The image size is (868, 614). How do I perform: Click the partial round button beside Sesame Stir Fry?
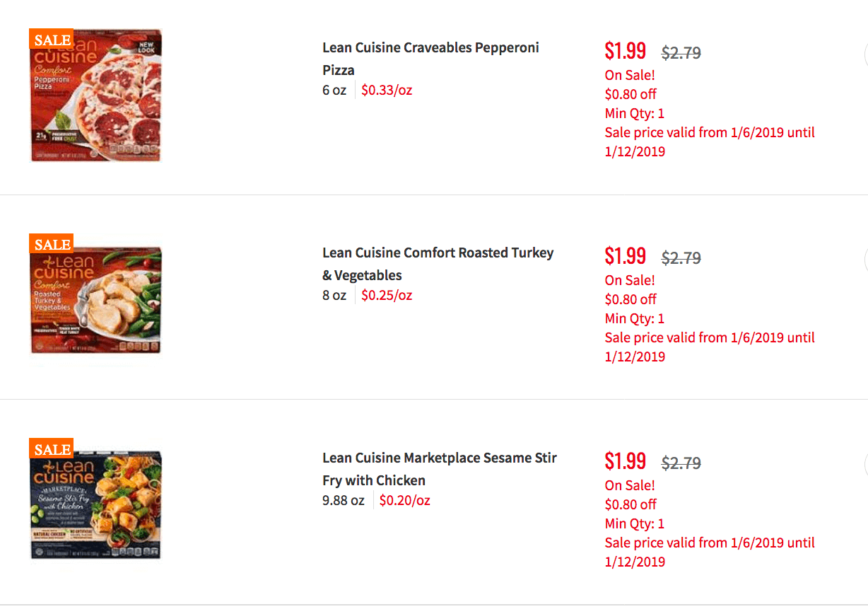tap(865, 466)
